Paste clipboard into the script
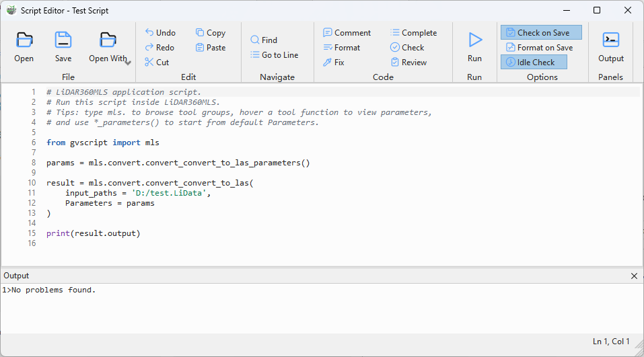This screenshot has height=357, width=644. point(211,48)
